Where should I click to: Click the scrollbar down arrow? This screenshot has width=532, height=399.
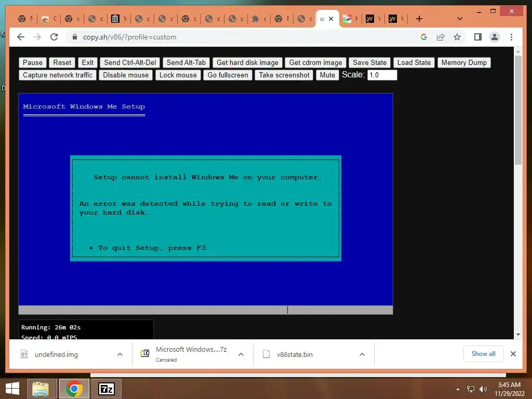(518, 335)
